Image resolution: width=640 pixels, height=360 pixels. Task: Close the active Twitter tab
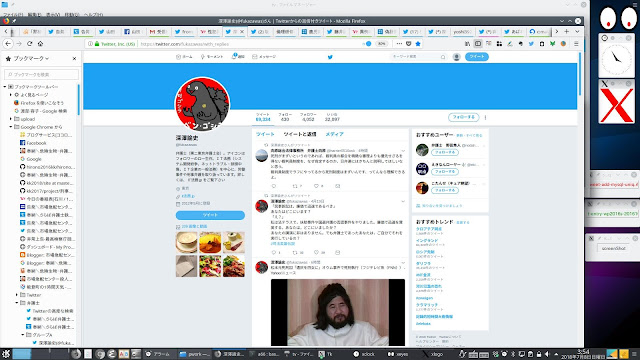tap(242, 31)
